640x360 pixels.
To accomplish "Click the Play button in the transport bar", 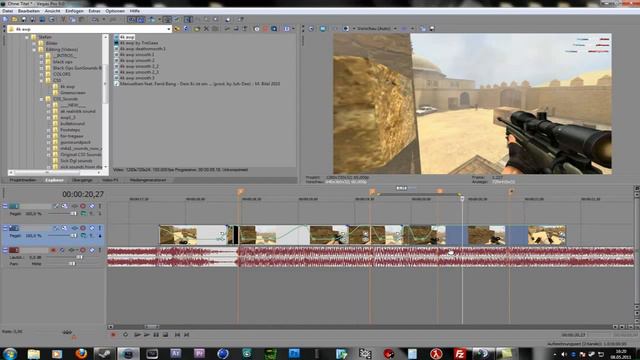I will (147, 335).
